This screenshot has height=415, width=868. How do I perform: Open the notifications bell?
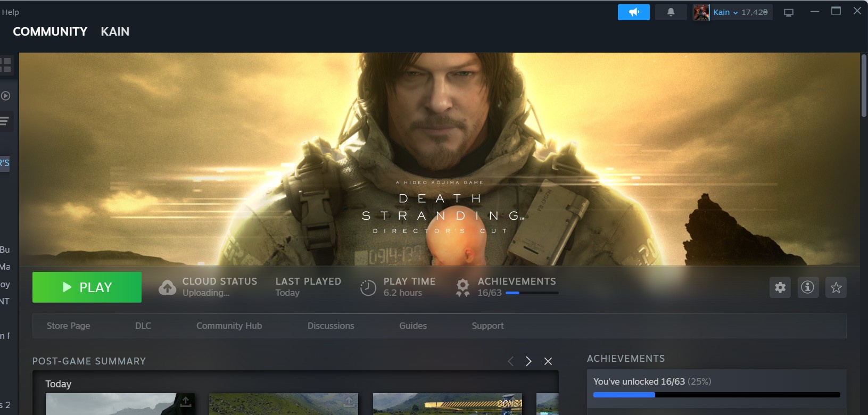tap(671, 12)
